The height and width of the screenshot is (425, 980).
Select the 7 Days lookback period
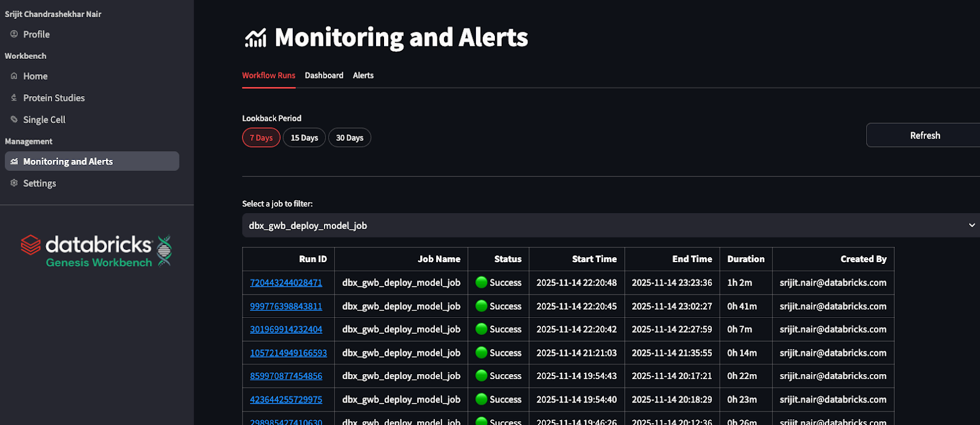point(261,138)
